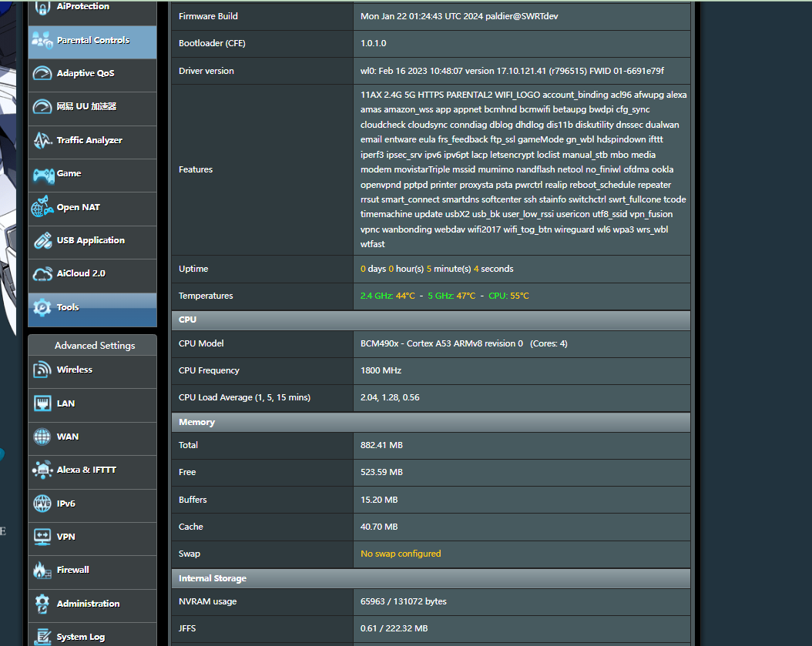The height and width of the screenshot is (646, 812).
Task: Click the Traffic Analyzer graph icon
Action: point(42,141)
